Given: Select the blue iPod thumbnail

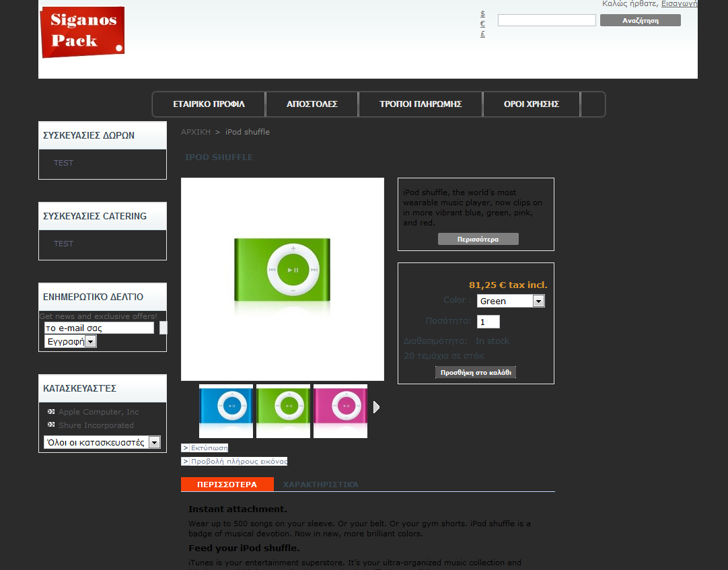Looking at the screenshot, I should pos(226,411).
